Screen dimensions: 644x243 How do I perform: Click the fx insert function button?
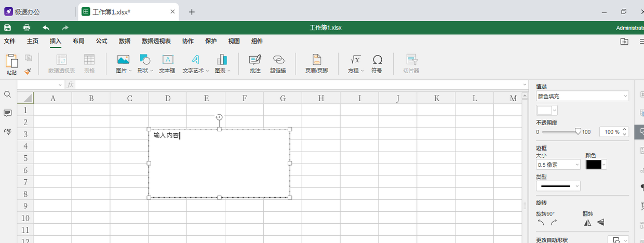click(x=71, y=85)
